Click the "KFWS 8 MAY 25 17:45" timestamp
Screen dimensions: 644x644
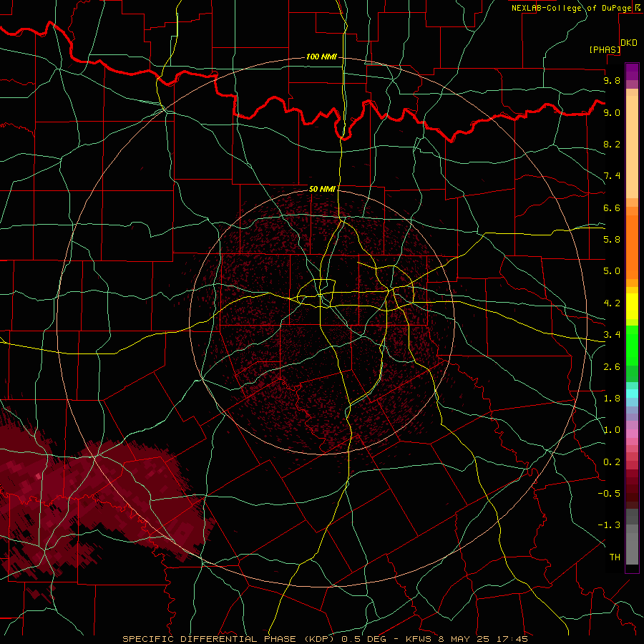pyautogui.click(x=467, y=639)
